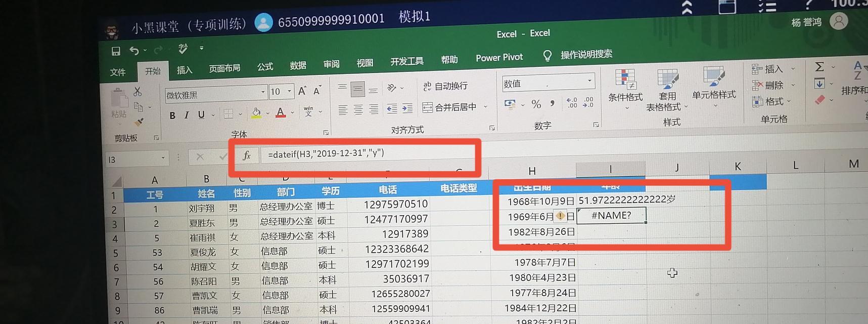The height and width of the screenshot is (324, 868).
Task: Click the cell Format (格式) button
Action: pyautogui.click(x=767, y=101)
